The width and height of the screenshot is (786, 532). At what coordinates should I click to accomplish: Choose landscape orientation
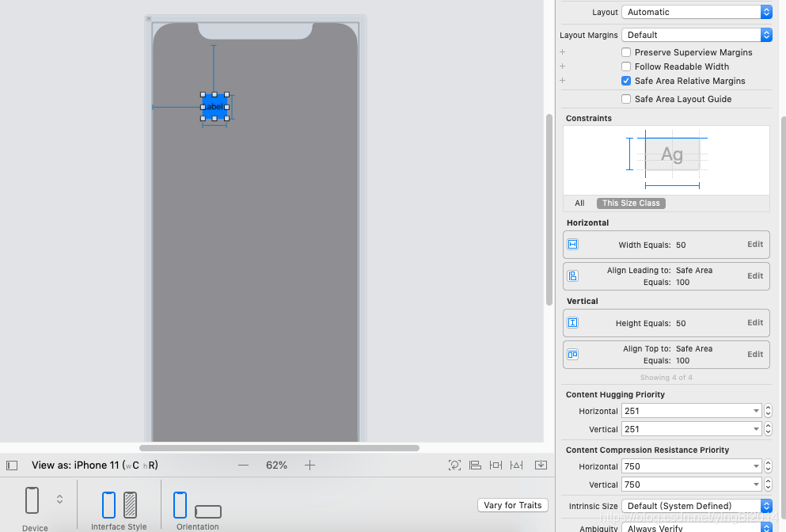point(208,511)
